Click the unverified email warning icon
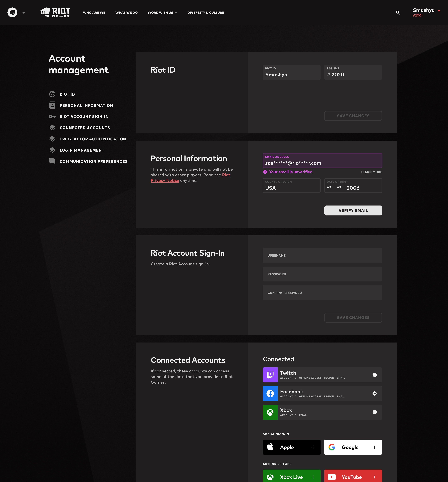The height and width of the screenshot is (482, 448). pos(265,172)
